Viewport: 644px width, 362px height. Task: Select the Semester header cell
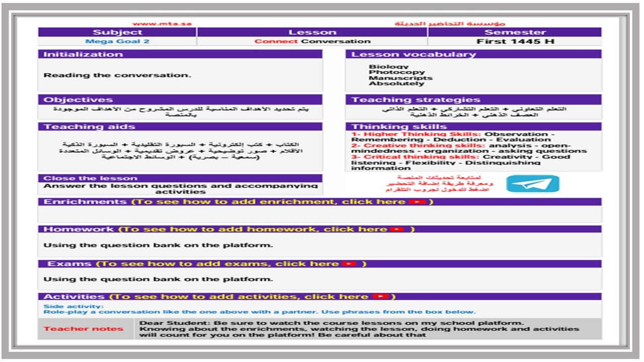click(515, 32)
